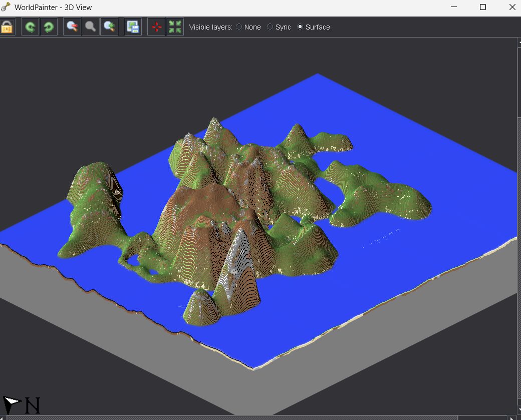Click the horizontal scrollbar left arrow

click(x=3, y=417)
